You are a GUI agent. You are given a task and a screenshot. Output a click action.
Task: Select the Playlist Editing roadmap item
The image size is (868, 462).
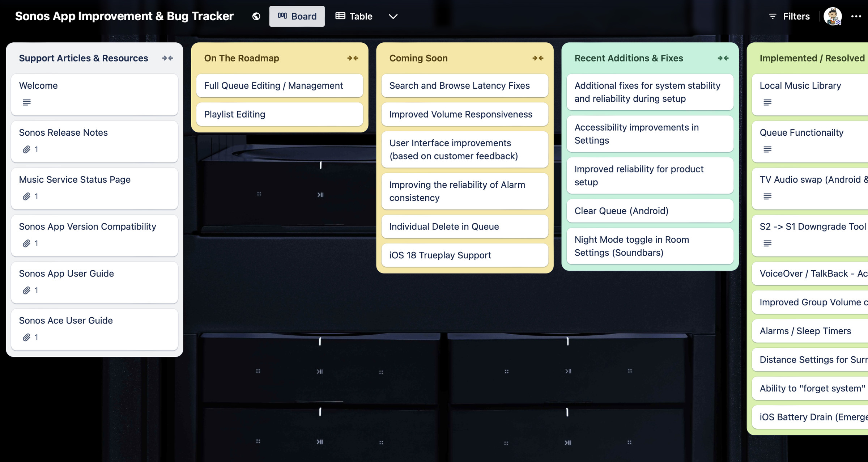(280, 114)
